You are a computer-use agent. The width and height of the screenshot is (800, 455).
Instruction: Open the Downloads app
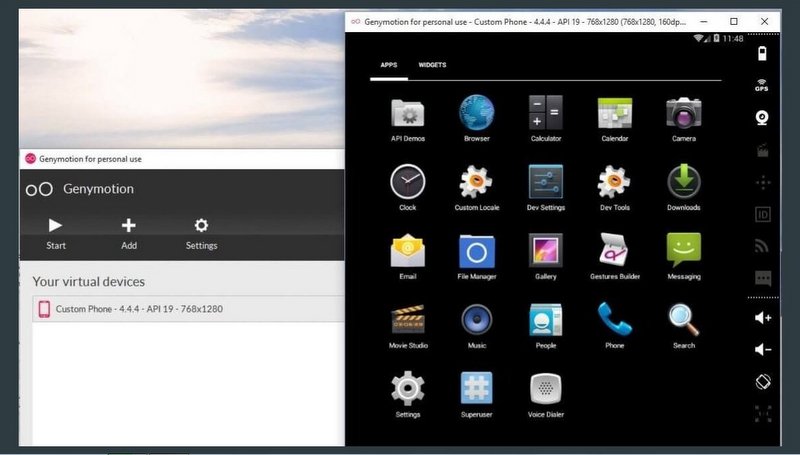pyautogui.click(x=684, y=187)
